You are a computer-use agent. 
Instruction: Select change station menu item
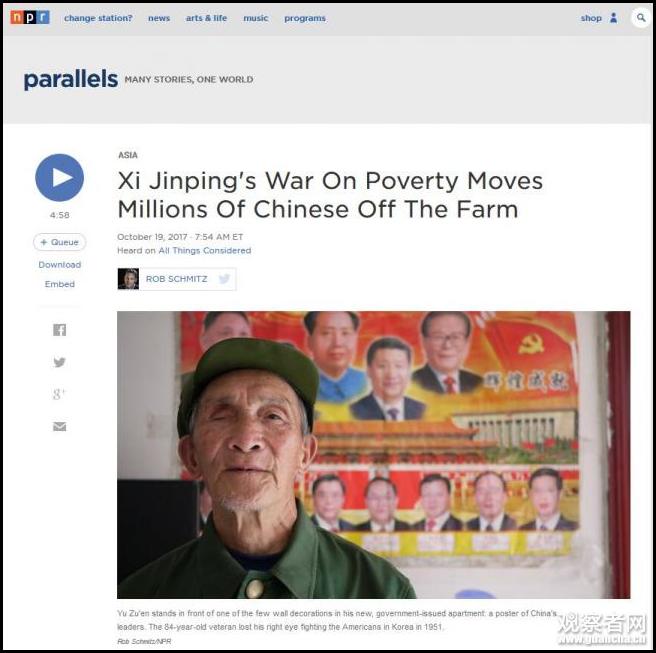(x=98, y=18)
